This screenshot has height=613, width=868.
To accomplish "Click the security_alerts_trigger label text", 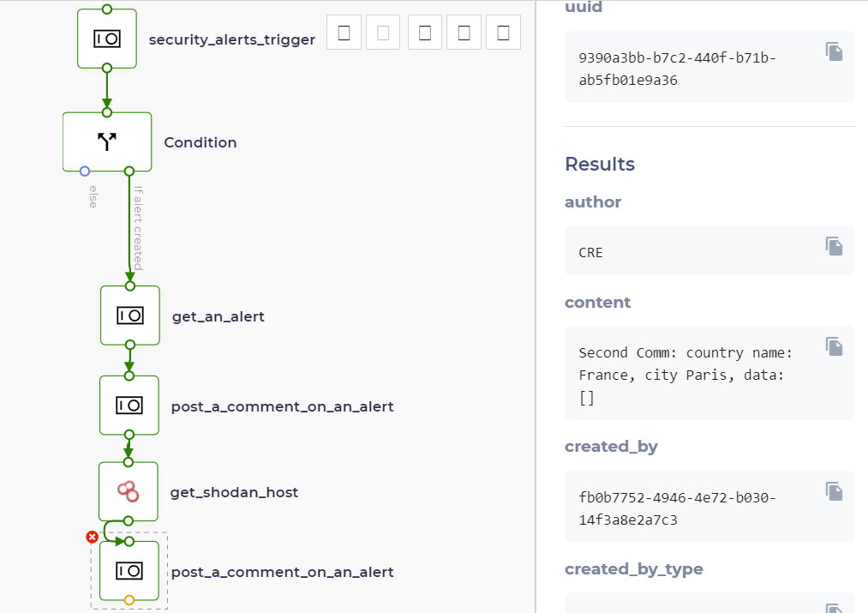I will 232,40.
